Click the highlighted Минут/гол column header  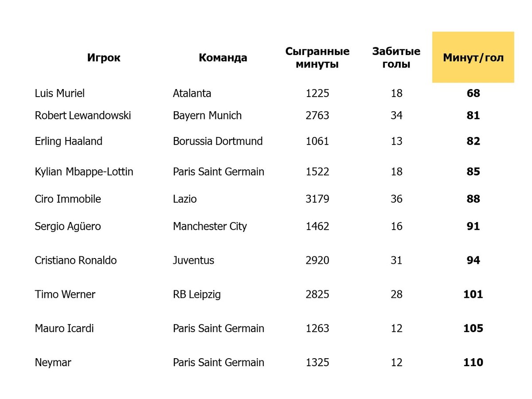473,57
